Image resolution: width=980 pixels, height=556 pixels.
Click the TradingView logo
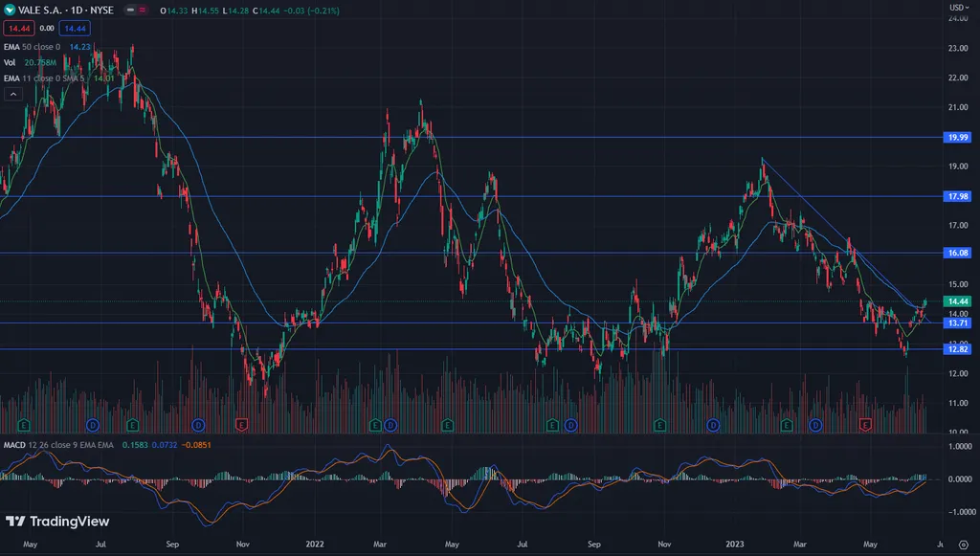tap(57, 522)
